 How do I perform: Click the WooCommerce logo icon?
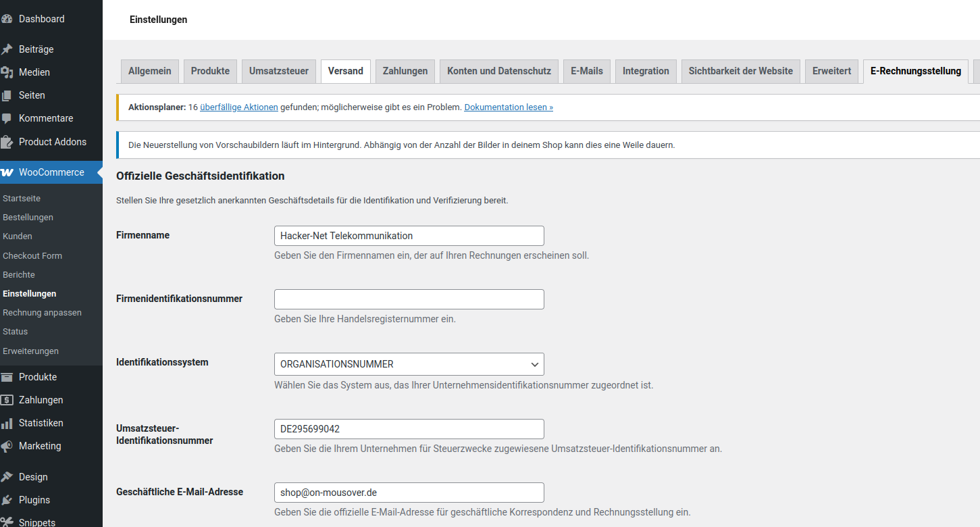tap(7, 172)
